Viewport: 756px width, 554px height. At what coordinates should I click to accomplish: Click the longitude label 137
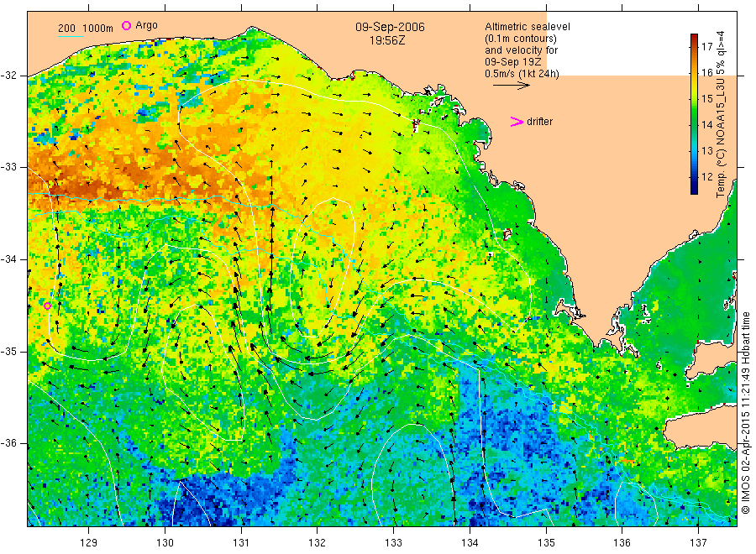(698, 543)
